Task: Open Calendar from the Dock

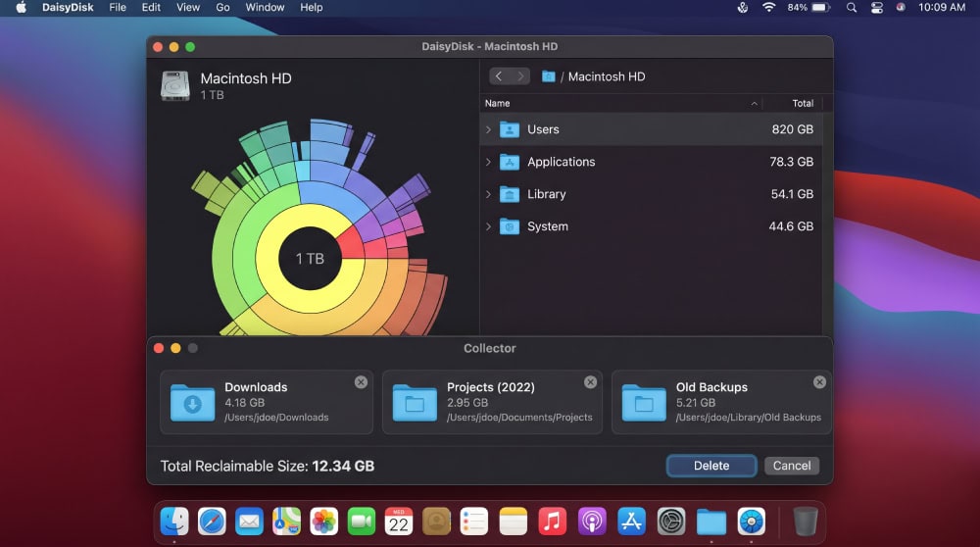Action: [399, 521]
